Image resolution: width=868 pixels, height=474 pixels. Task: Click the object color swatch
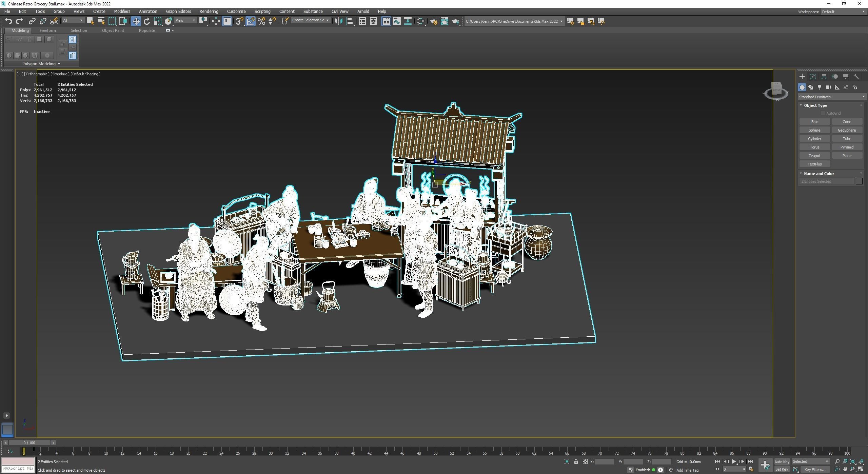(x=859, y=181)
